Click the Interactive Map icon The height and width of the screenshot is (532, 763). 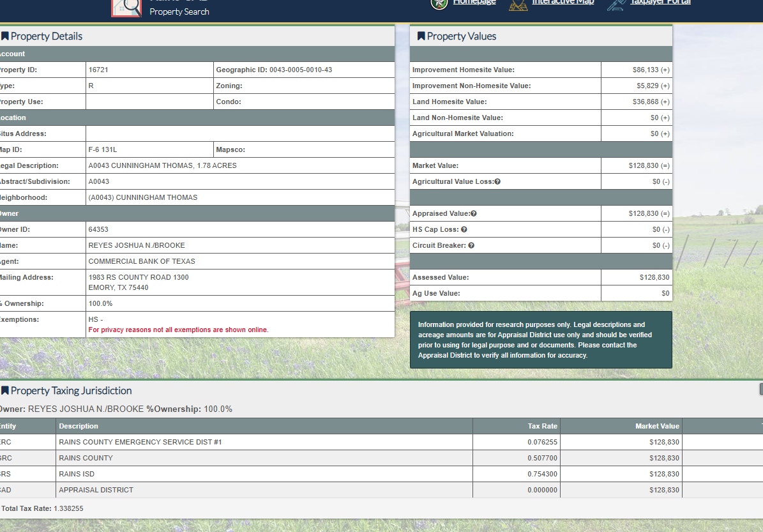click(518, 4)
